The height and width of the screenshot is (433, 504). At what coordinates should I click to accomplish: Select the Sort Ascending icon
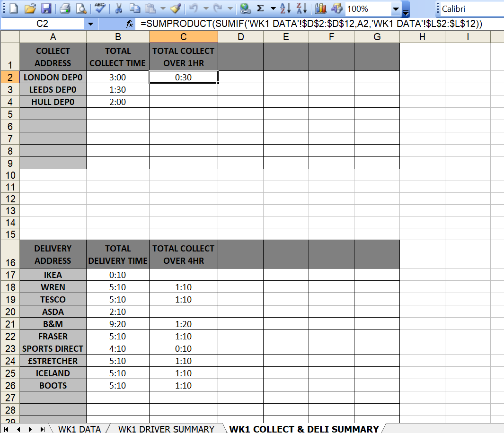[284, 9]
